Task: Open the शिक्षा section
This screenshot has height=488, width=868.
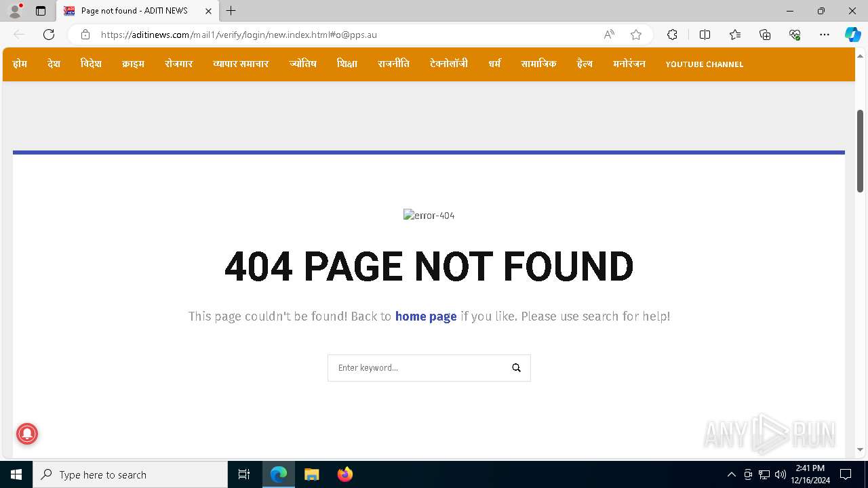Action: [x=347, y=64]
